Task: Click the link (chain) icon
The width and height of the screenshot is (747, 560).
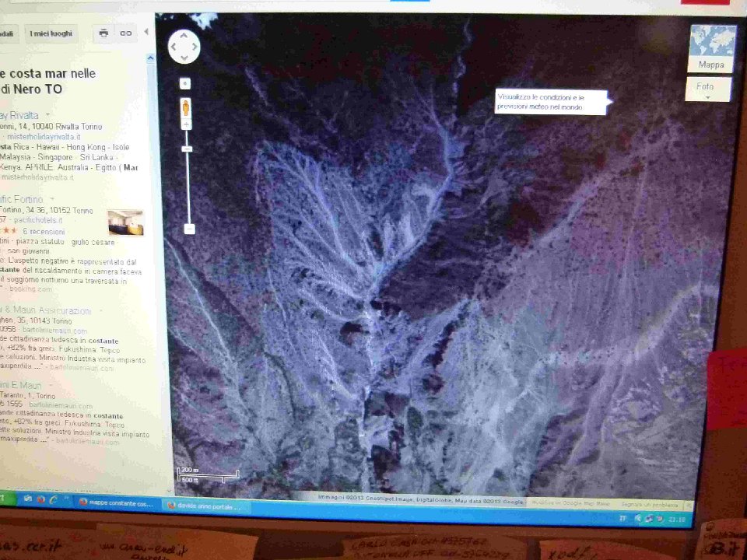Action: tap(126, 33)
